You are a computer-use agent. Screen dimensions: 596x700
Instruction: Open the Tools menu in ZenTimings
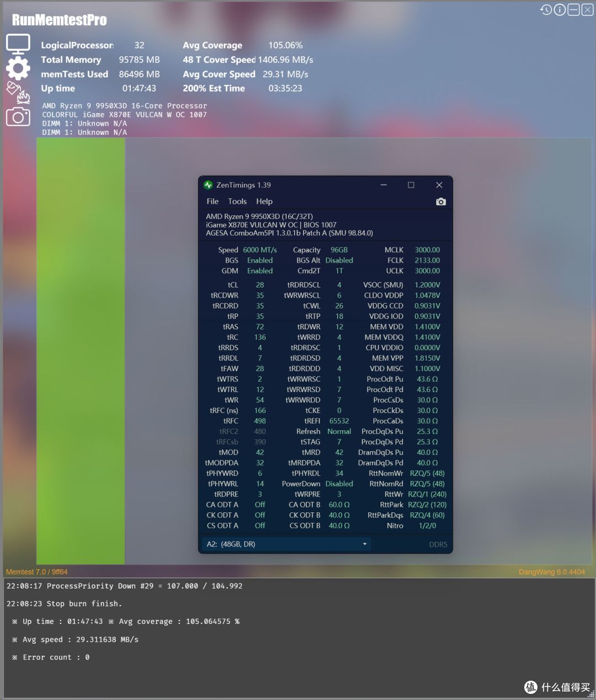[237, 201]
